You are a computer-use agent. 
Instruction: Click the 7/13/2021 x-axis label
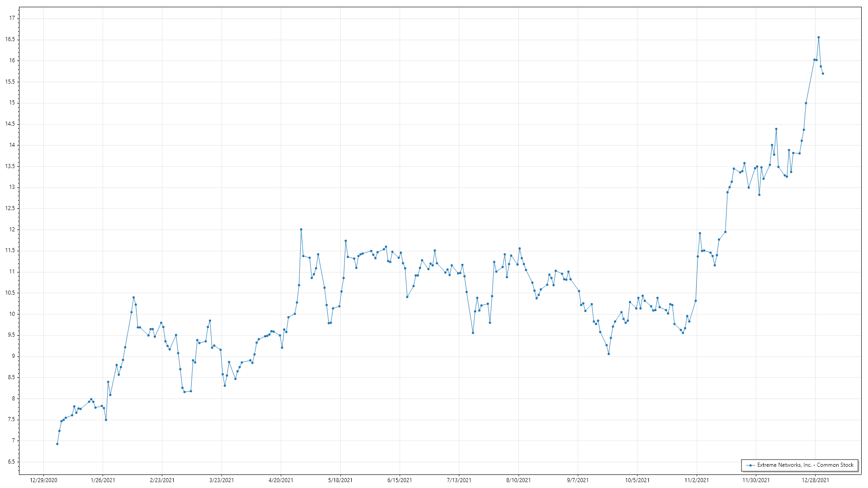tap(459, 480)
